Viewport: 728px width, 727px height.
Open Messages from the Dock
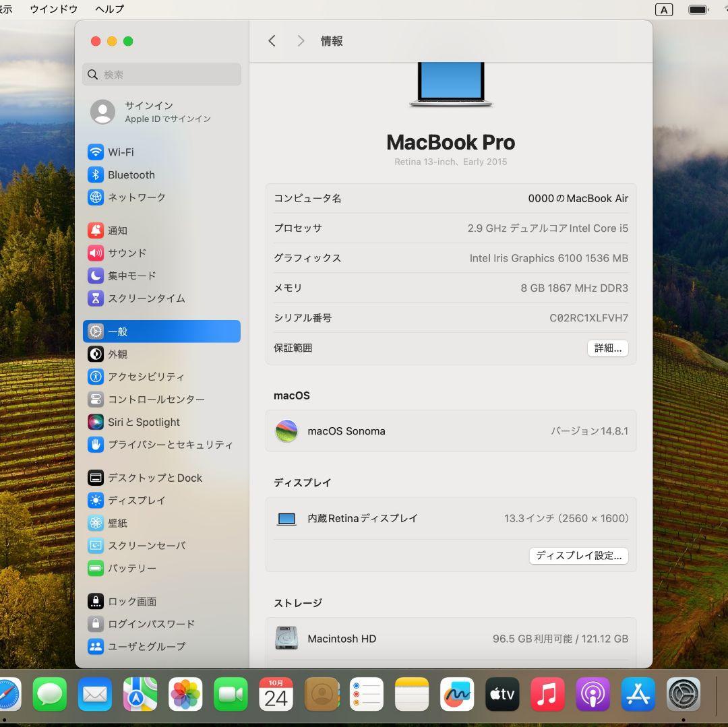click(50, 694)
